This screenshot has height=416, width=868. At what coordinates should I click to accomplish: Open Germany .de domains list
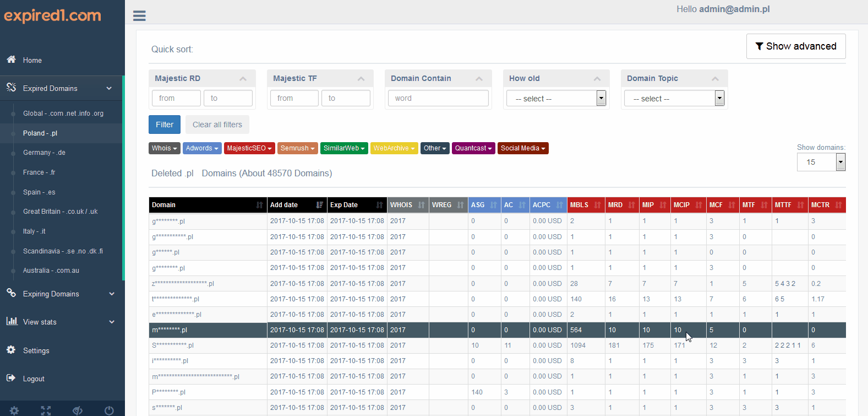click(x=44, y=153)
